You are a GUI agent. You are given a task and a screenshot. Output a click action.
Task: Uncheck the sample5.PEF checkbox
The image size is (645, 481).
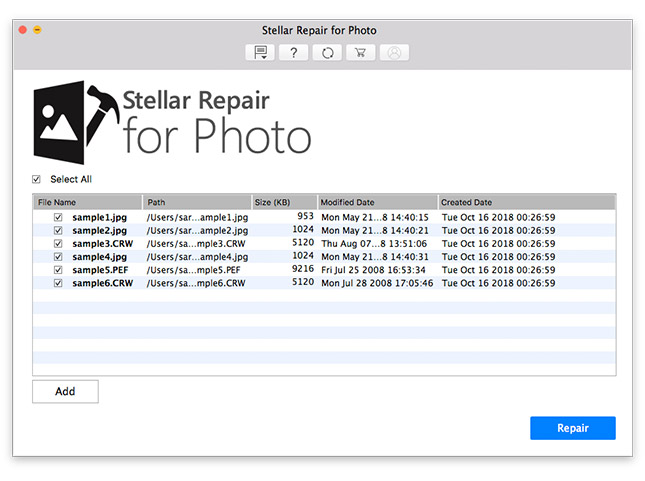58,270
